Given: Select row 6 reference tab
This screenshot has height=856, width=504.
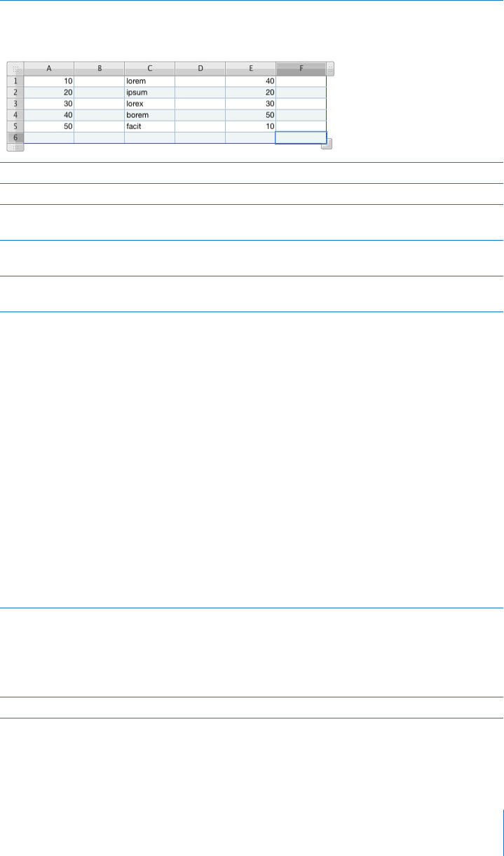Looking at the screenshot, I should coord(15,138).
